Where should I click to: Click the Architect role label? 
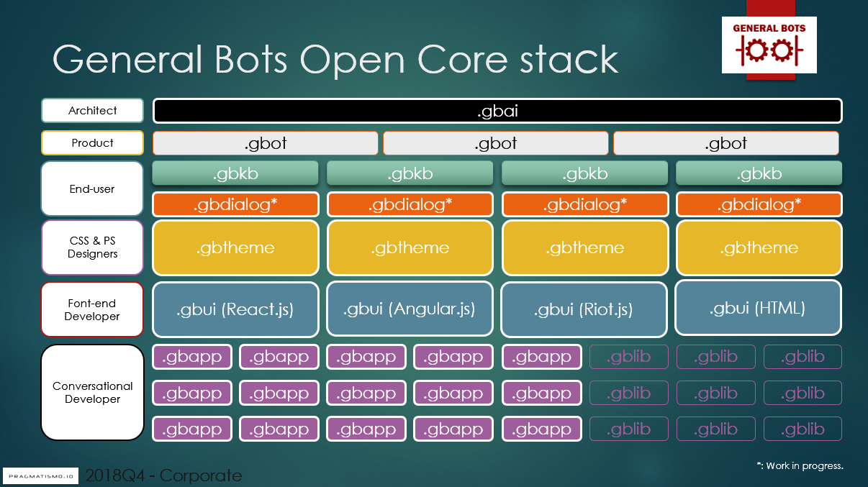tap(92, 111)
